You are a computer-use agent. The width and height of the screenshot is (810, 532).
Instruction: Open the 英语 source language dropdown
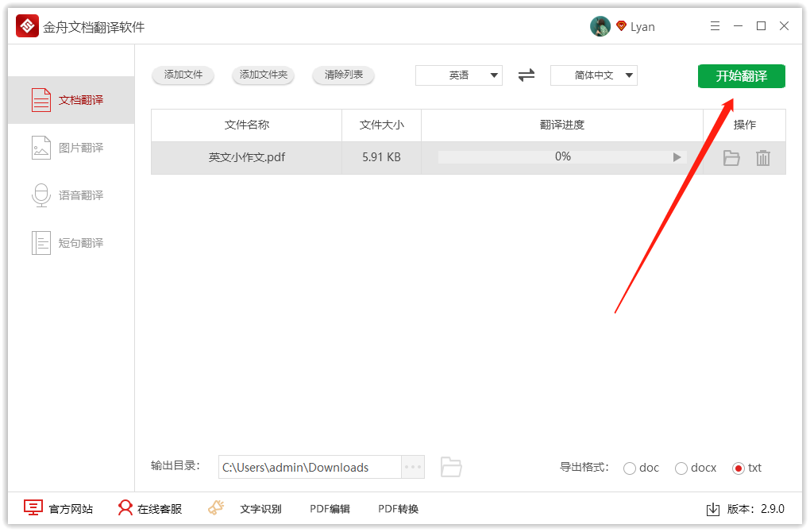[x=459, y=75]
